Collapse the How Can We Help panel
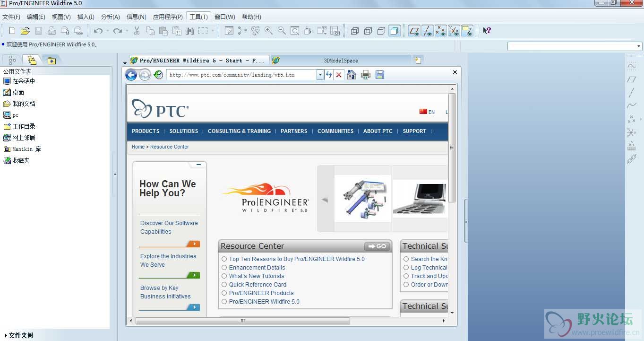 [x=198, y=165]
